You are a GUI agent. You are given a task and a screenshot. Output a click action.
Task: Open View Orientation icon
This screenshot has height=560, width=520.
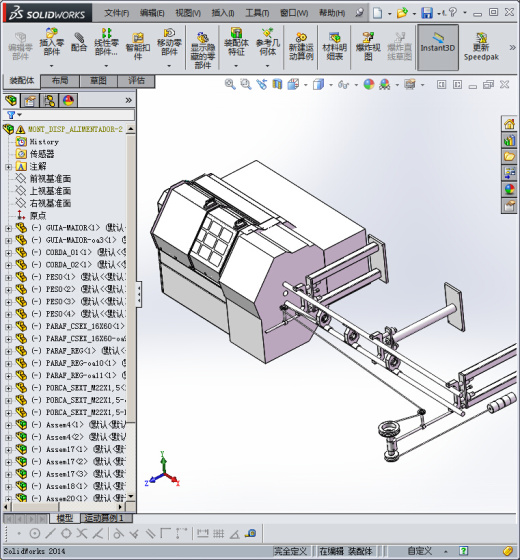coord(293,85)
